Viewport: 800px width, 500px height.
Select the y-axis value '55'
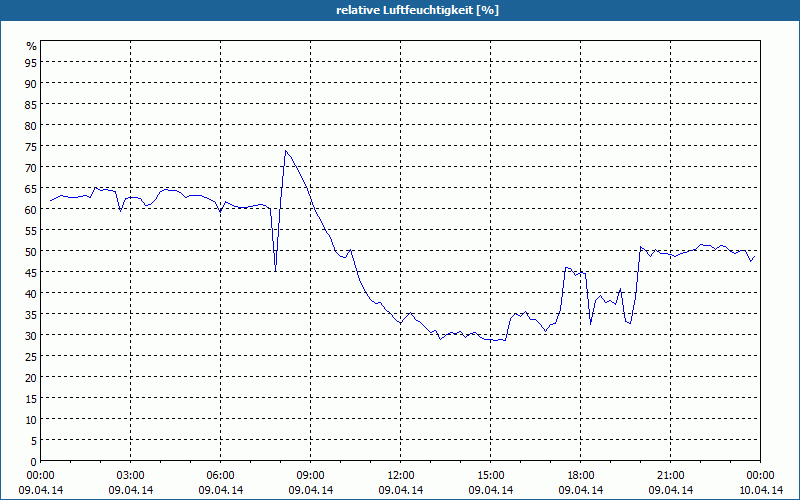pos(31,231)
